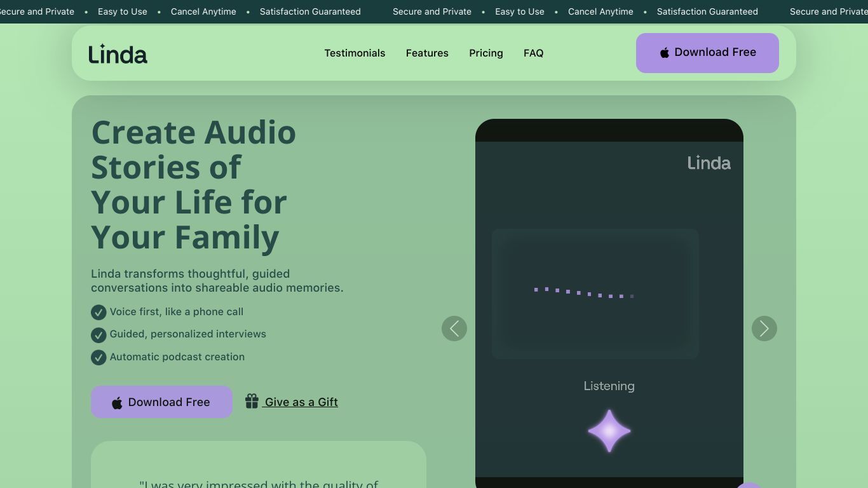This screenshot has width=868, height=488.
Task: Click 'Automatic podcast creation' text
Action: [177, 357]
